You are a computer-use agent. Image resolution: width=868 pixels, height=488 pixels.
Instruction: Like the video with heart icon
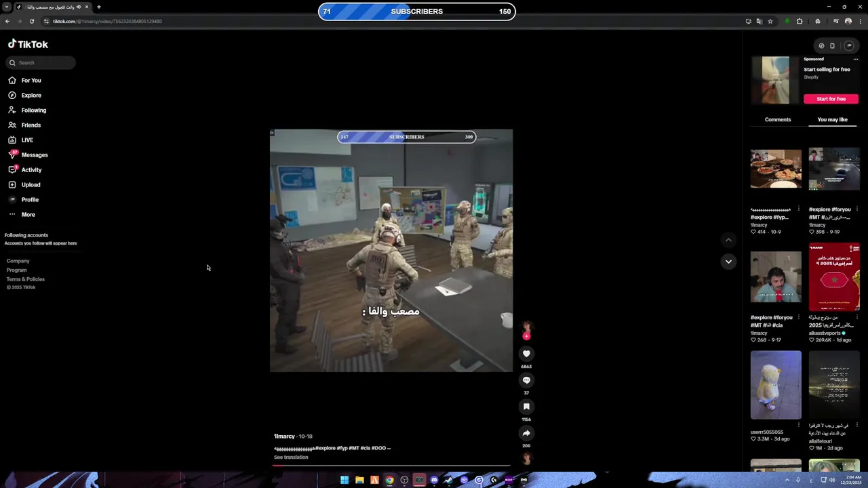526,353
